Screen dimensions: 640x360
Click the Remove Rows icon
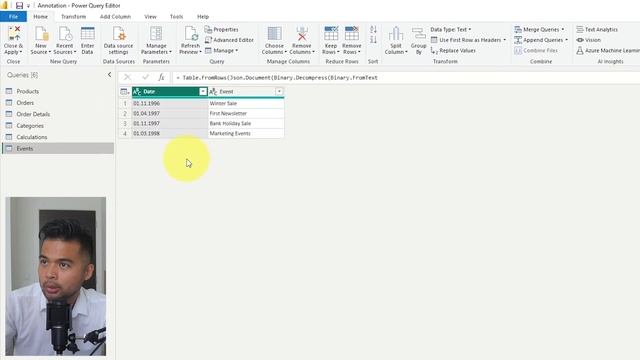coord(352,34)
